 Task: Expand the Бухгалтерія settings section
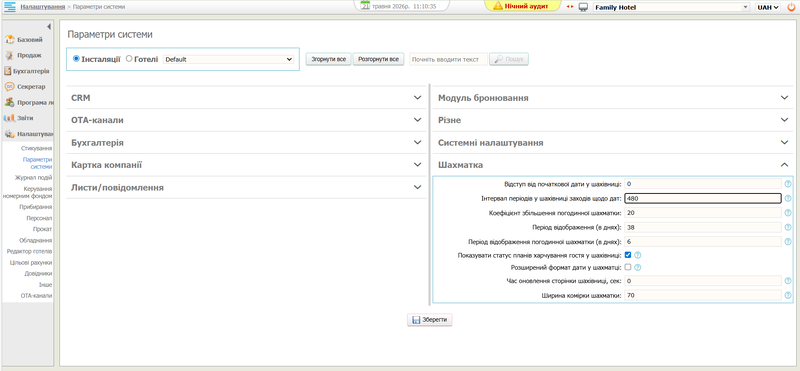(246, 142)
